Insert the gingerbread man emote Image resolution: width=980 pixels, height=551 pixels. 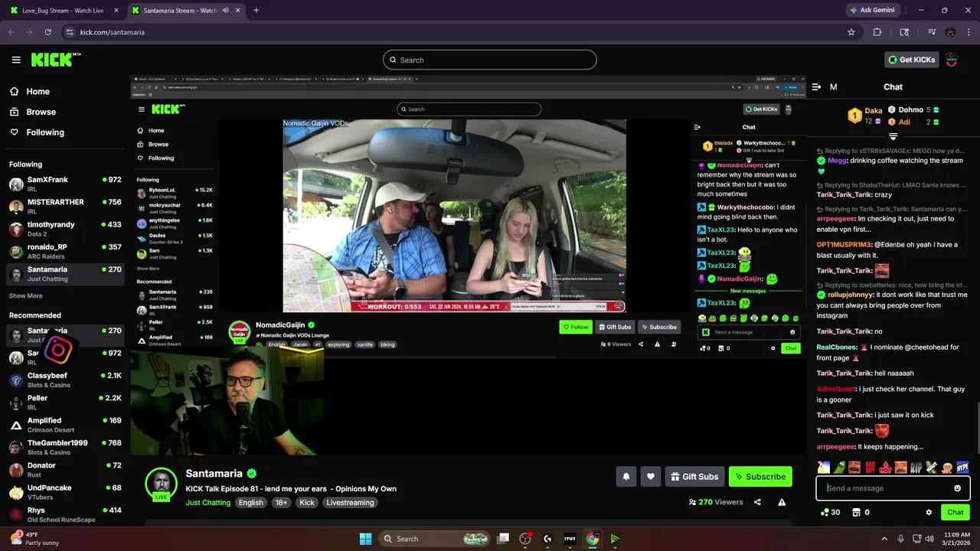click(x=947, y=467)
